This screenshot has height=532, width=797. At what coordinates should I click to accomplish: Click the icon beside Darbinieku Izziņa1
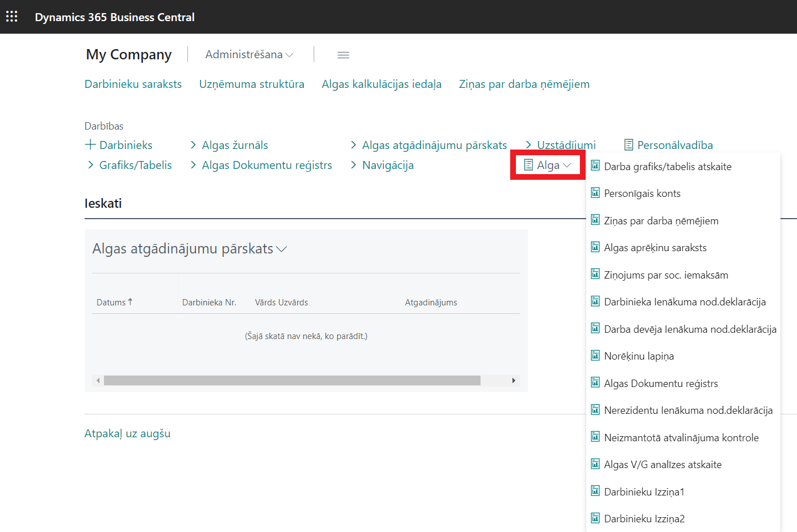[595, 491]
